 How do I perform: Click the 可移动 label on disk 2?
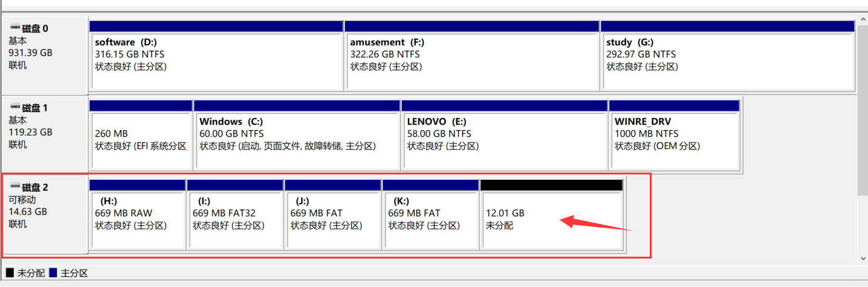[22, 199]
